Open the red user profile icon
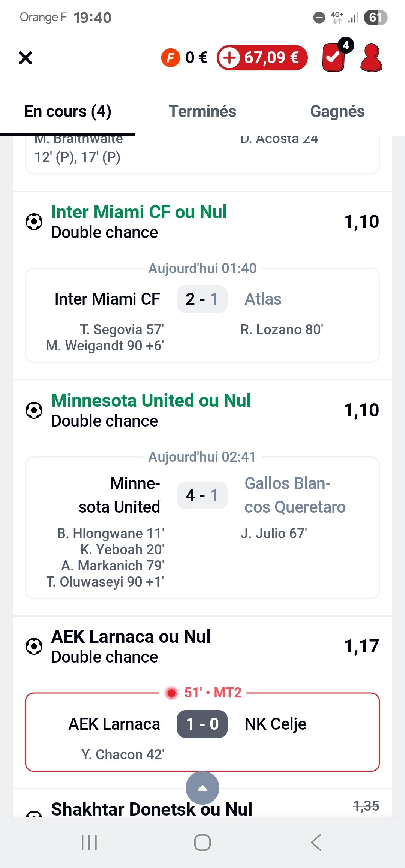 coord(371,58)
